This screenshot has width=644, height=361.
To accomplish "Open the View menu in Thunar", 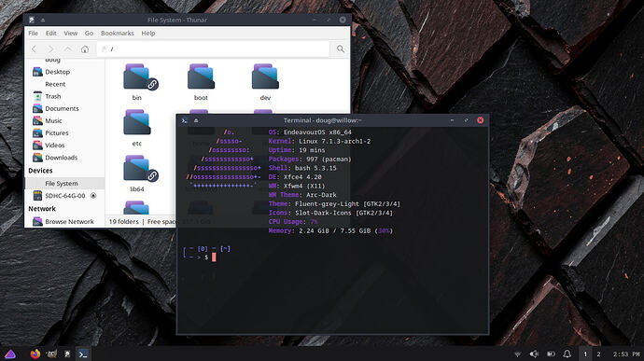I will pos(71,34).
